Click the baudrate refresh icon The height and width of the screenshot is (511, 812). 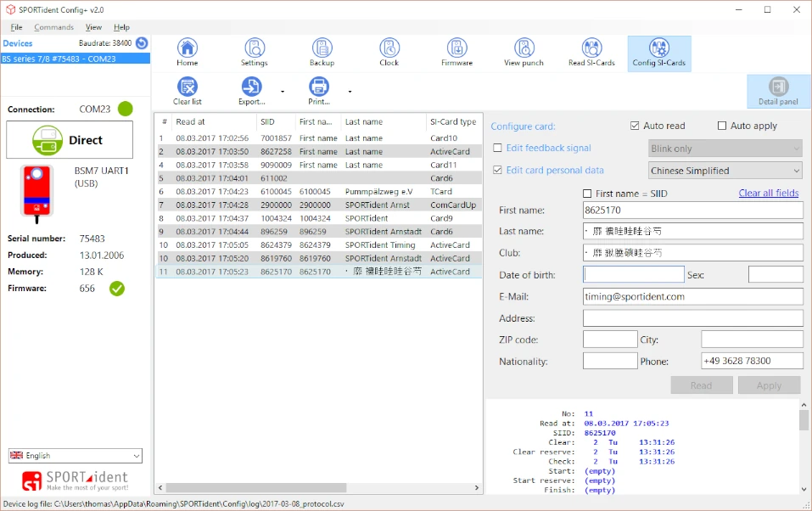tap(142, 43)
